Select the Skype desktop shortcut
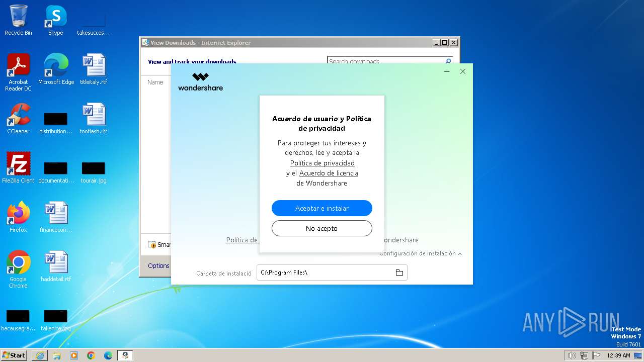The image size is (644, 362). click(55, 20)
